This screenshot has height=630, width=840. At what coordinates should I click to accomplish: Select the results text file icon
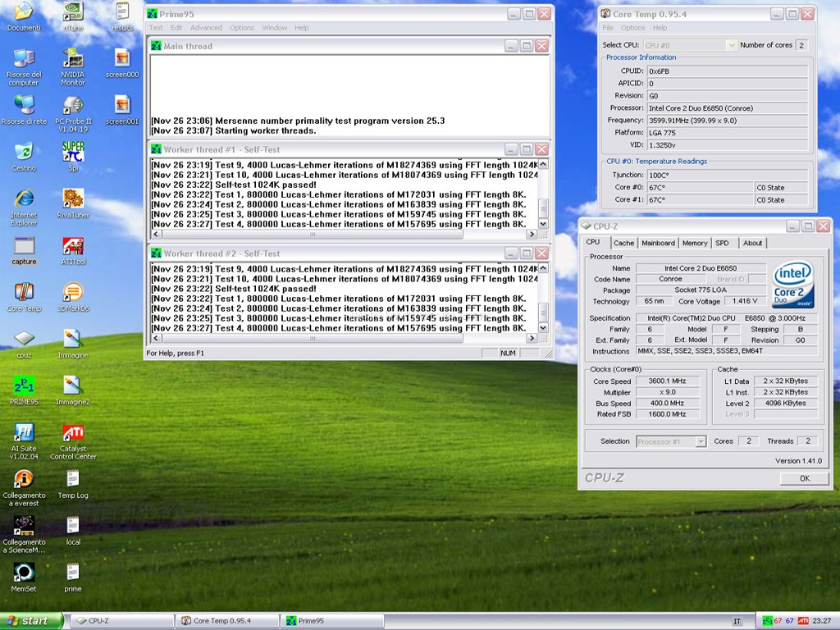click(x=122, y=17)
